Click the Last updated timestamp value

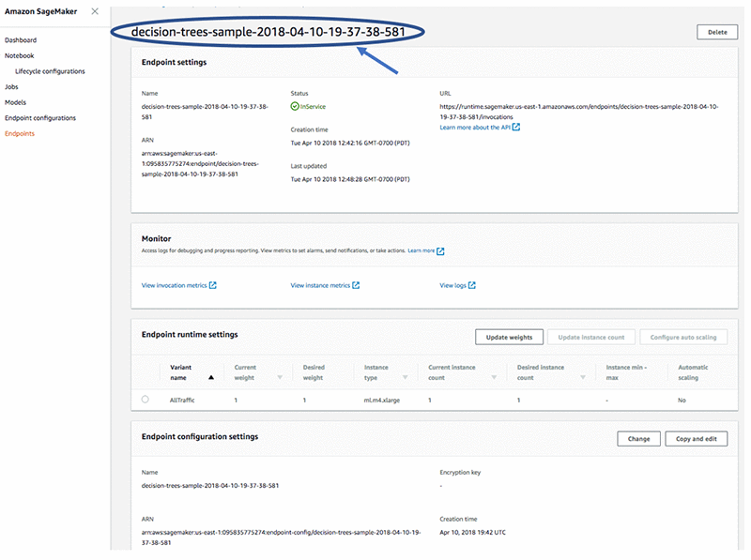[x=350, y=179]
